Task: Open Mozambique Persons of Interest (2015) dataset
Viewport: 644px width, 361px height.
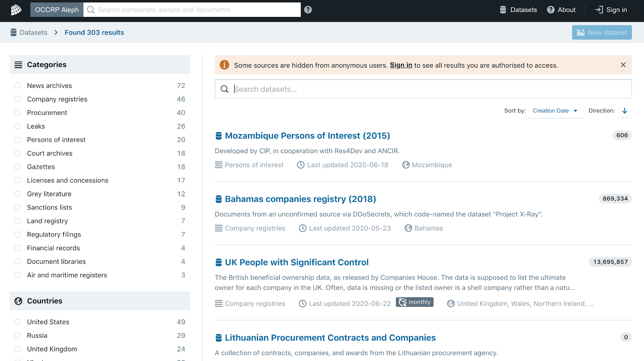Action: [308, 136]
